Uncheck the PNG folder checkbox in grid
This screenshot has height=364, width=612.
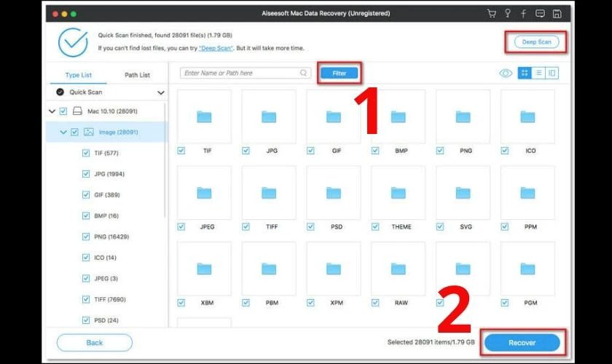point(439,151)
